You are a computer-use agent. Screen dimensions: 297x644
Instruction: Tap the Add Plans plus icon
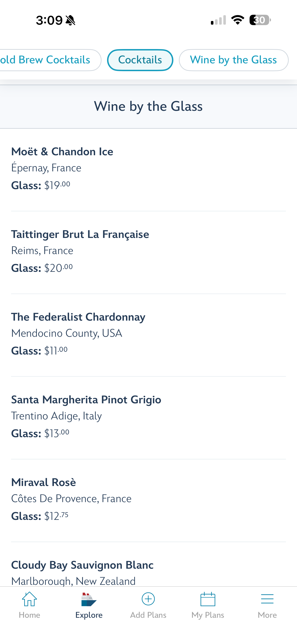148,599
